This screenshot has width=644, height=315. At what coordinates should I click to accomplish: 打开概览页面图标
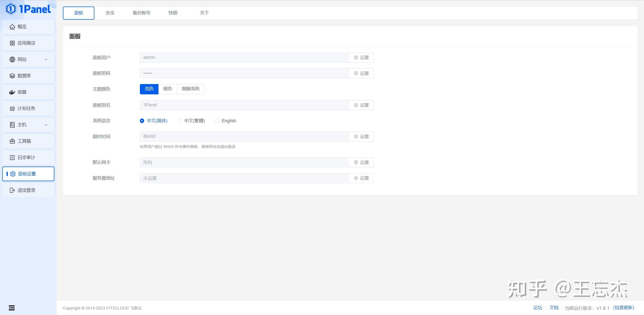[12, 27]
